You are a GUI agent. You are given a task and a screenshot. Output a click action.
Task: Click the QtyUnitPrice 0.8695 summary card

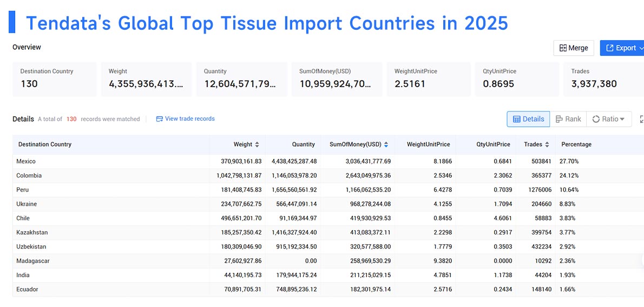(x=517, y=79)
